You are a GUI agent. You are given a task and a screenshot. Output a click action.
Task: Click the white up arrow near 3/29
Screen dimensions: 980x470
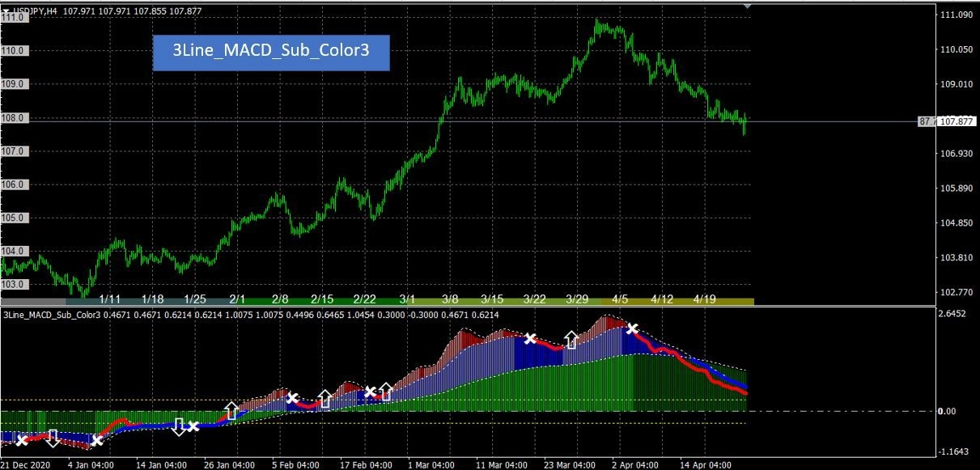[x=571, y=340]
